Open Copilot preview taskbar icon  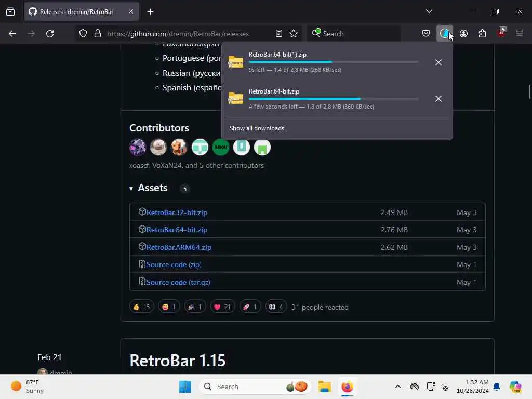point(515,387)
